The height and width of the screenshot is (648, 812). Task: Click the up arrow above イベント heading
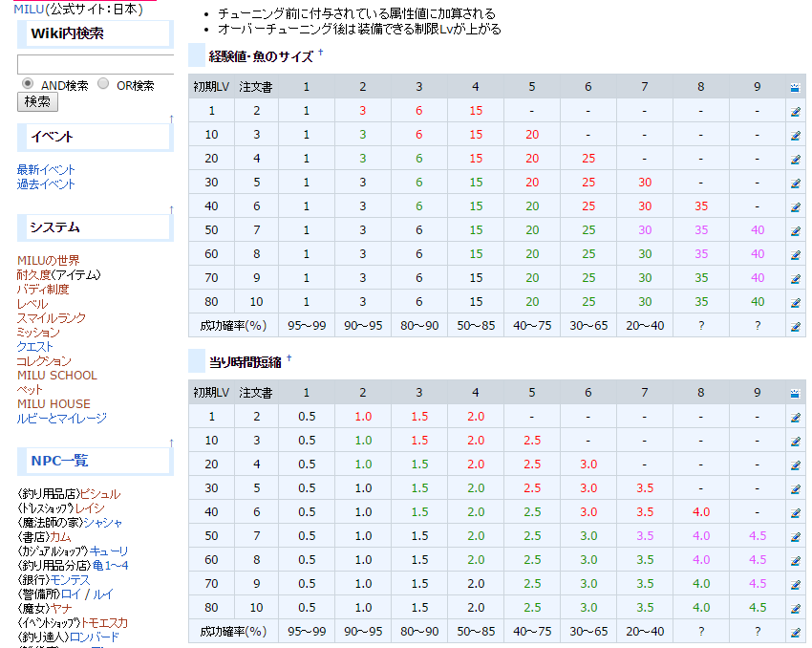pyautogui.click(x=171, y=119)
